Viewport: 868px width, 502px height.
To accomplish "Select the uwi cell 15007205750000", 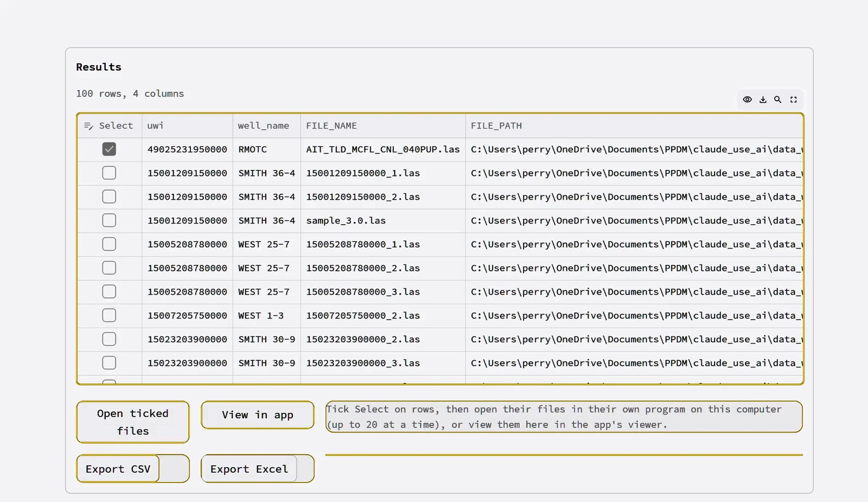I will pyautogui.click(x=187, y=315).
